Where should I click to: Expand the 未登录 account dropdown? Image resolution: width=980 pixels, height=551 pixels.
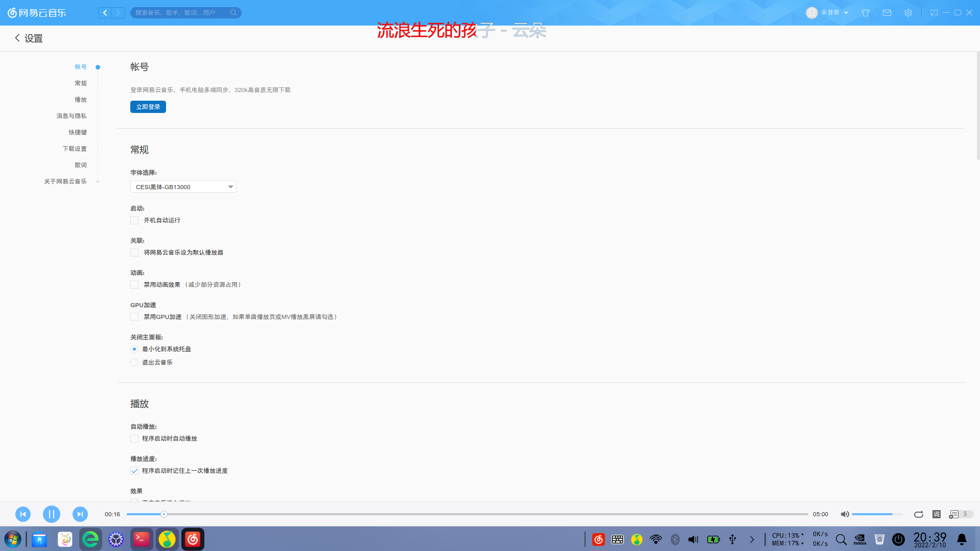click(846, 13)
